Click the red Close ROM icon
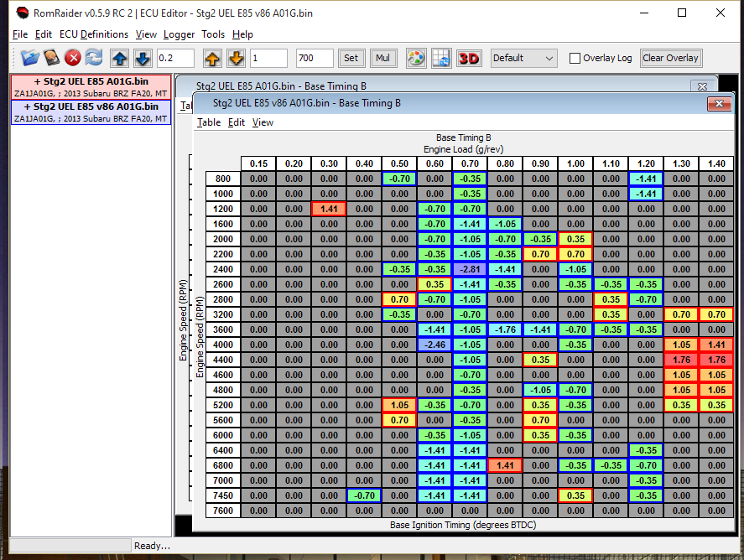The width and height of the screenshot is (744, 560). point(73,58)
